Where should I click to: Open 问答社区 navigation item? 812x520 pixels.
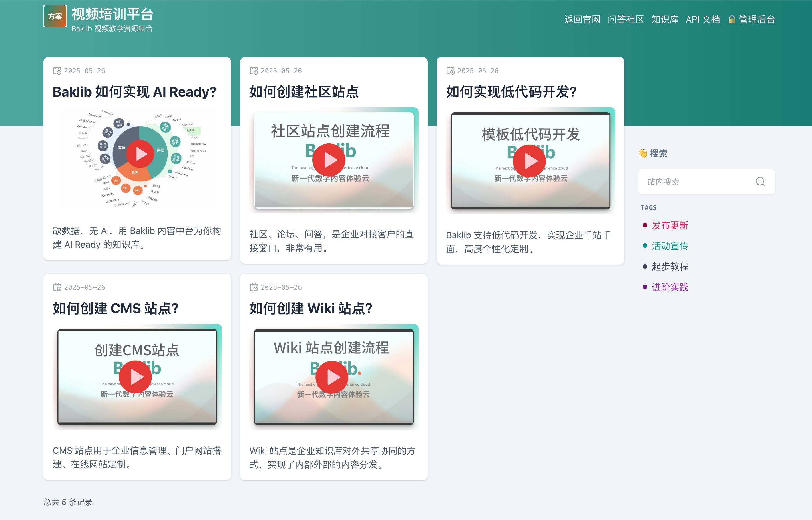tap(626, 20)
